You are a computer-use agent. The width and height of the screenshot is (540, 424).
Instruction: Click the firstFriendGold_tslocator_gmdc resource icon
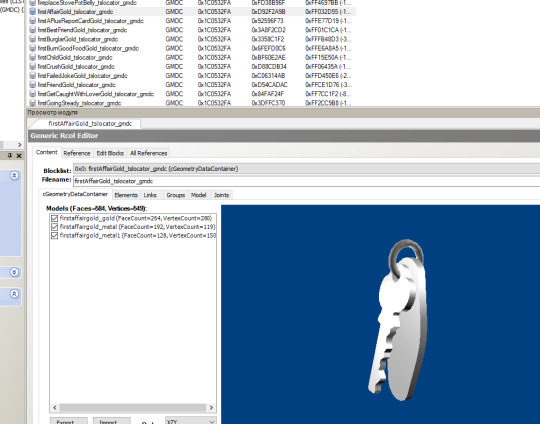33,85
